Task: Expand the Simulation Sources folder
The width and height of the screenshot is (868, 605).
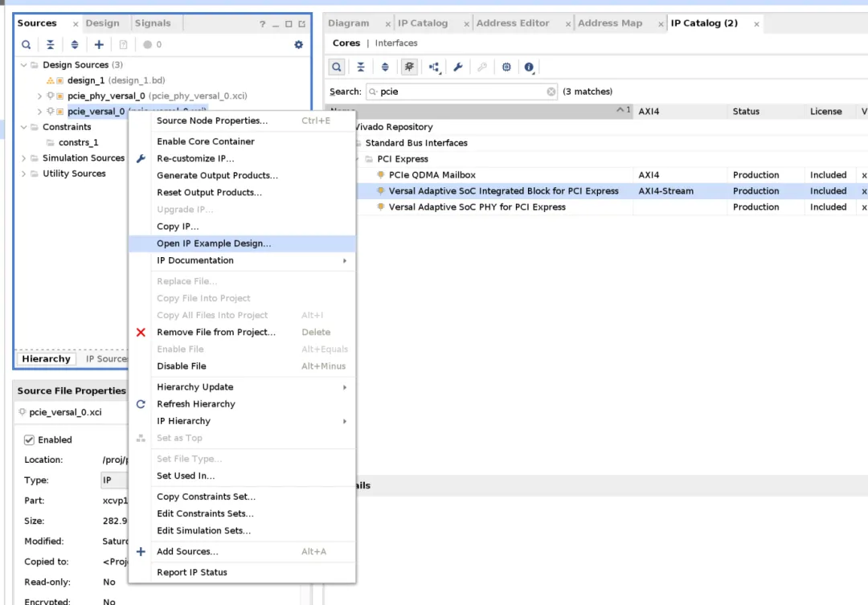Action: pos(23,158)
